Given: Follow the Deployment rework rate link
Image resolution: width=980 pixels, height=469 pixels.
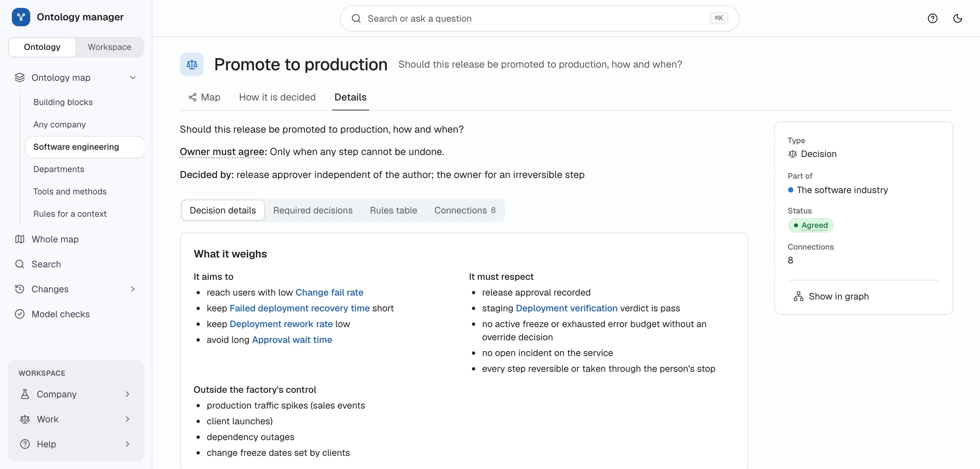Looking at the screenshot, I should pyautogui.click(x=281, y=324).
